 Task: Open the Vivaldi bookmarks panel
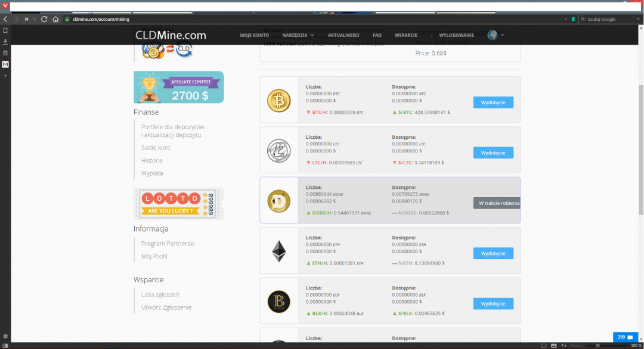click(x=5, y=30)
